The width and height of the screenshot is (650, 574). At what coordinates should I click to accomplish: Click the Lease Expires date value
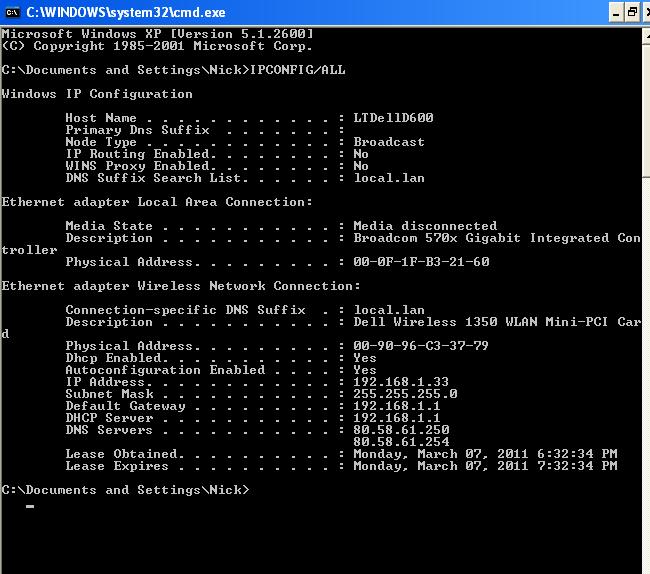pos(485,466)
